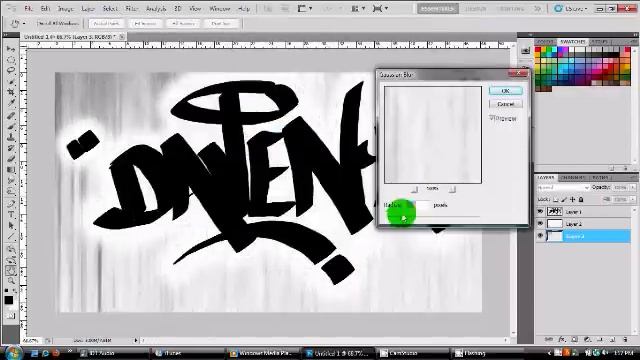
Task: Select Layer 2 thumbnail
Action: 554,224
